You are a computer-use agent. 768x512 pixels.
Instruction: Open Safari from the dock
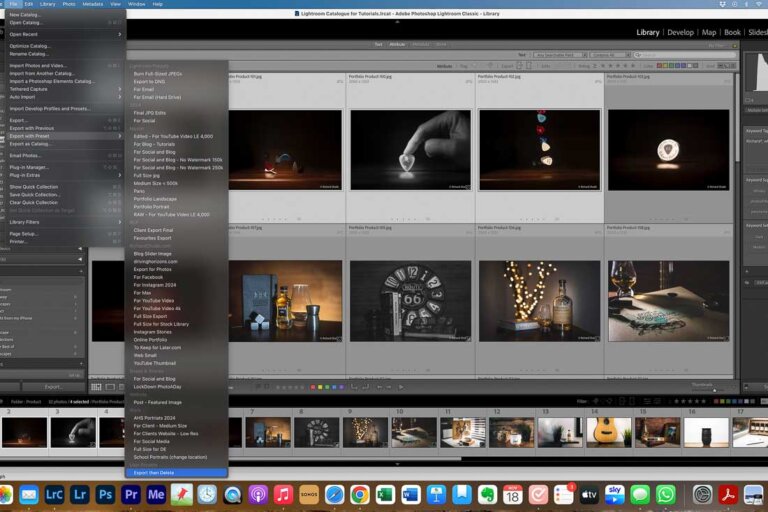[334, 495]
